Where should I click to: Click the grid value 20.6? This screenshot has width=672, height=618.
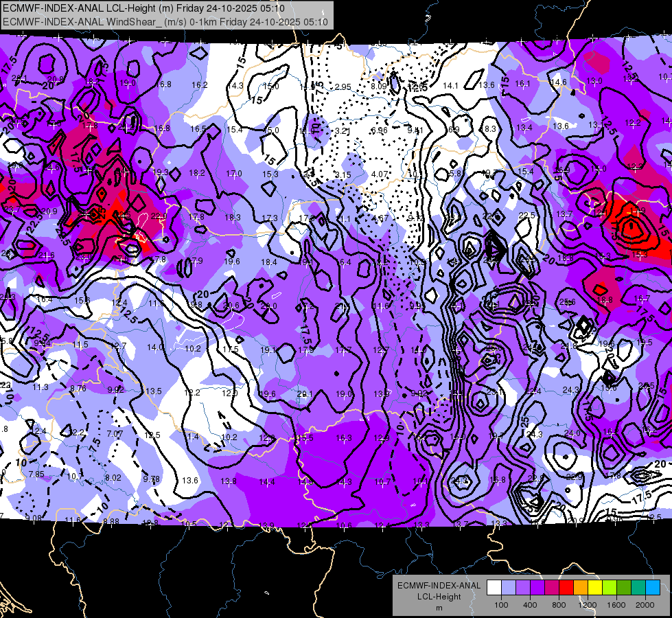(x=231, y=305)
